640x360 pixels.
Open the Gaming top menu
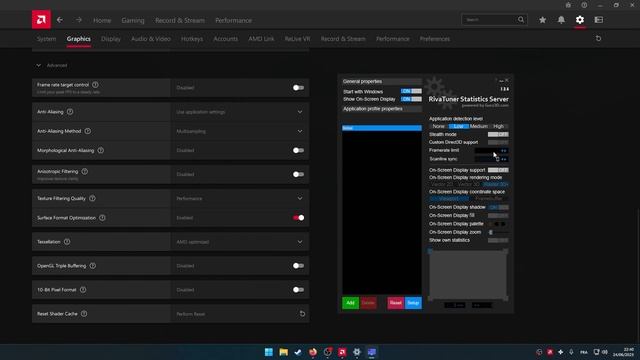point(133,20)
